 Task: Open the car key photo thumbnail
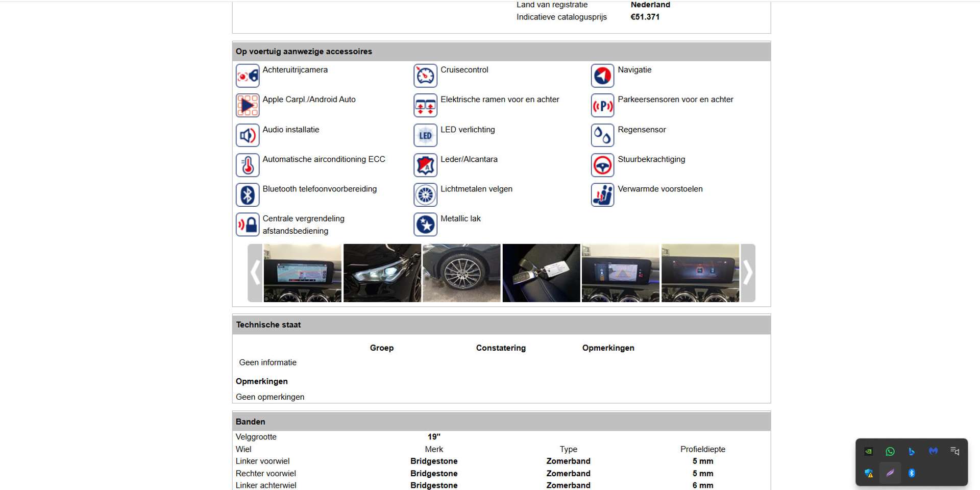point(541,273)
